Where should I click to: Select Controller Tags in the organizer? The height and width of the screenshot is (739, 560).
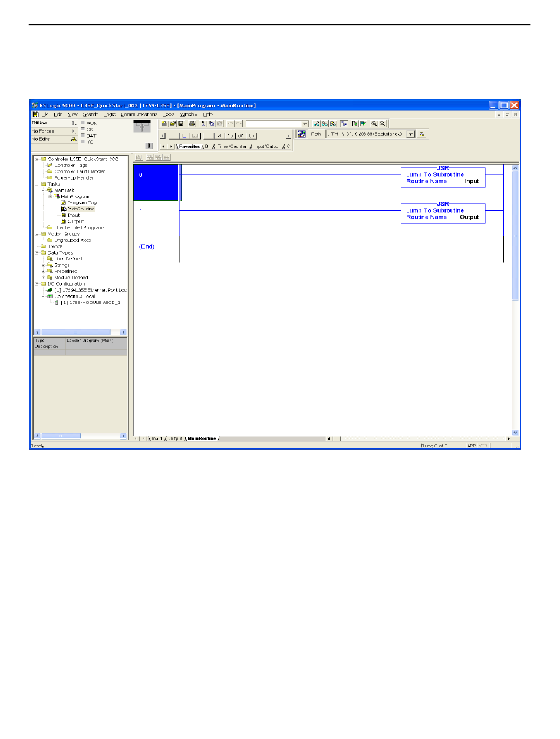[71, 166]
